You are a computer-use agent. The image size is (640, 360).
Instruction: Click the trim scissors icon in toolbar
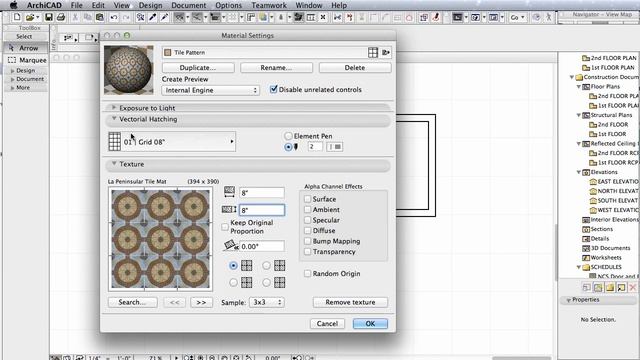pyautogui.click(x=337, y=17)
